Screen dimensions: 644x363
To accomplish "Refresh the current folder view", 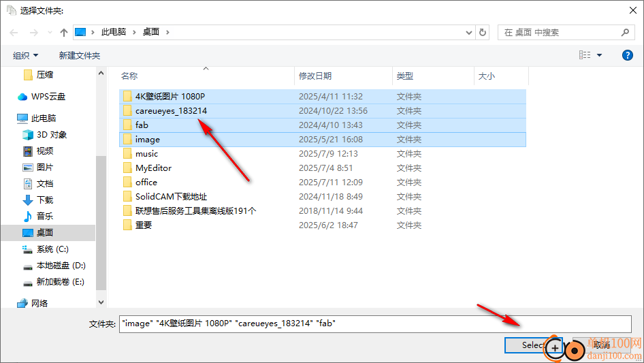I will 483,32.
